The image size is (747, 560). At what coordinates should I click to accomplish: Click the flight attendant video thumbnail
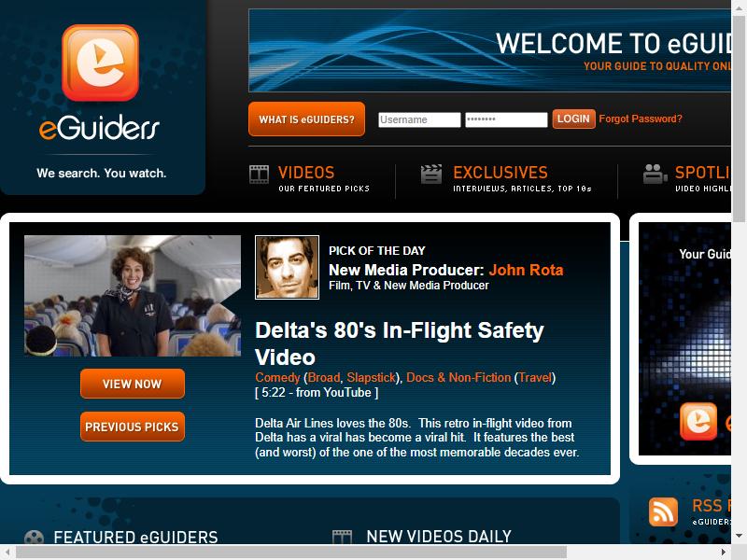tap(133, 296)
